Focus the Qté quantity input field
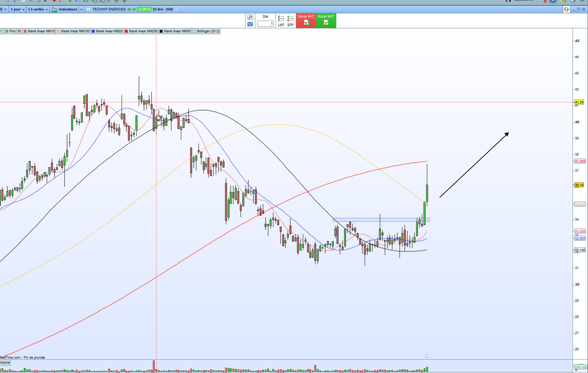 tap(265, 23)
